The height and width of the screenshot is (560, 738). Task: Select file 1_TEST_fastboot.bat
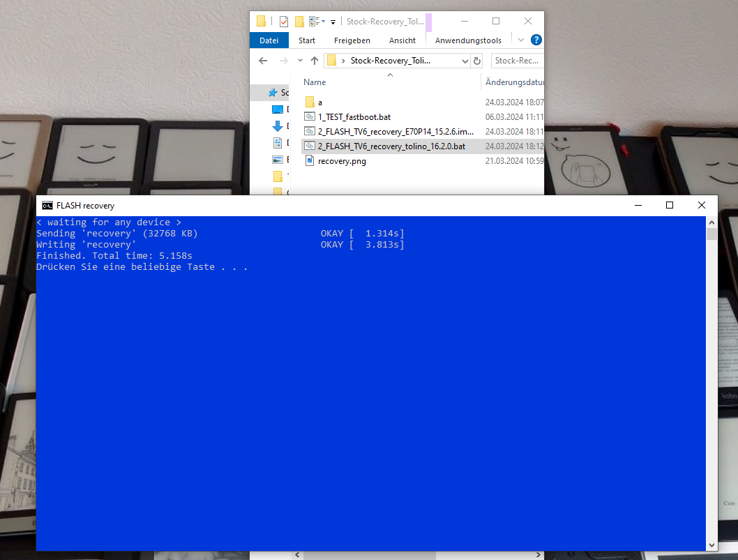(354, 117)
